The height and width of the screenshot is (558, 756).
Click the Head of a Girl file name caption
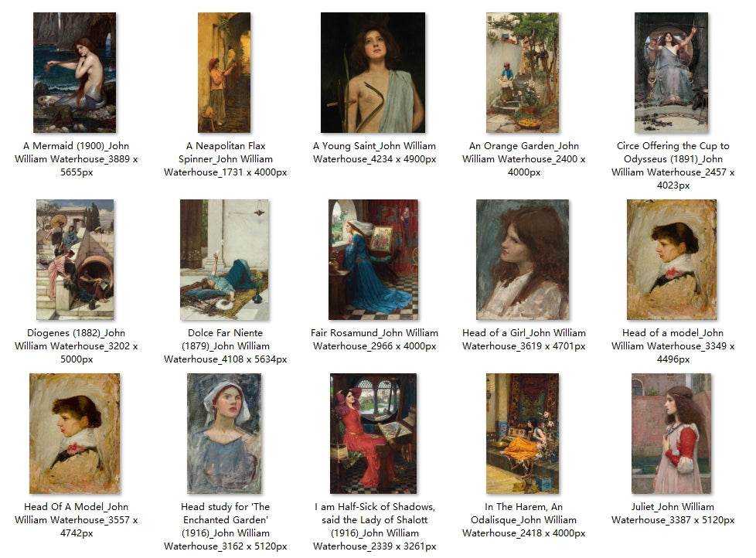[524, 339]
